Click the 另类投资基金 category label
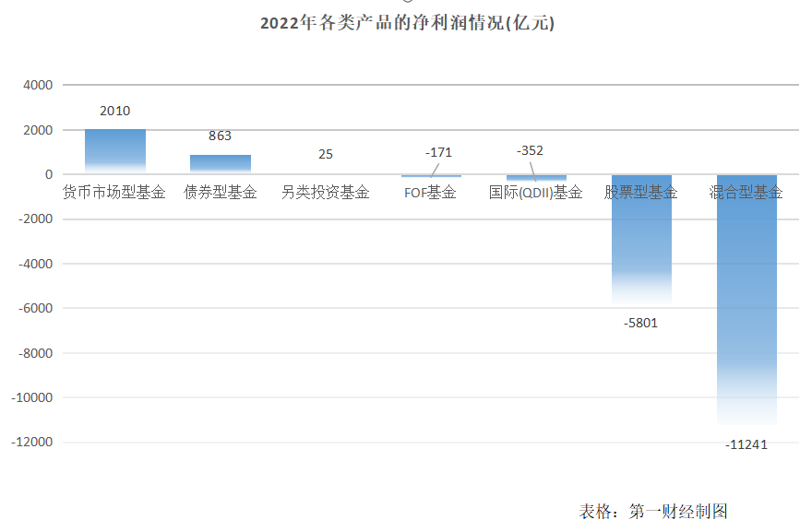This screenshot has height=532, width=812. [x=326, y=193]
